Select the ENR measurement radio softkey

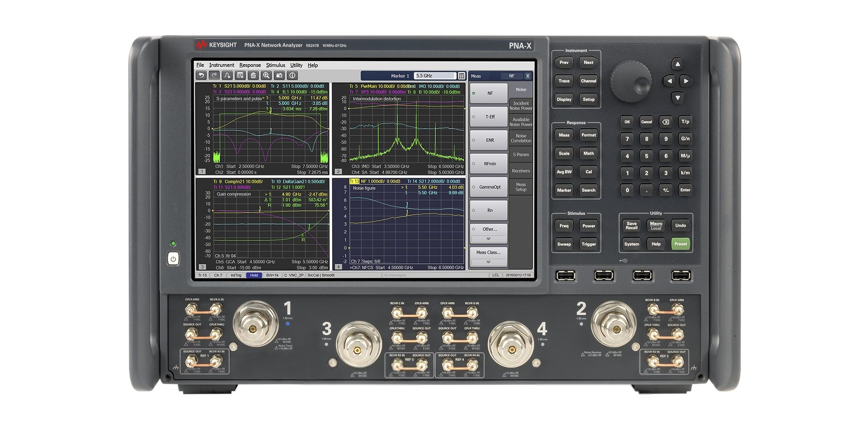coord(489,140)
